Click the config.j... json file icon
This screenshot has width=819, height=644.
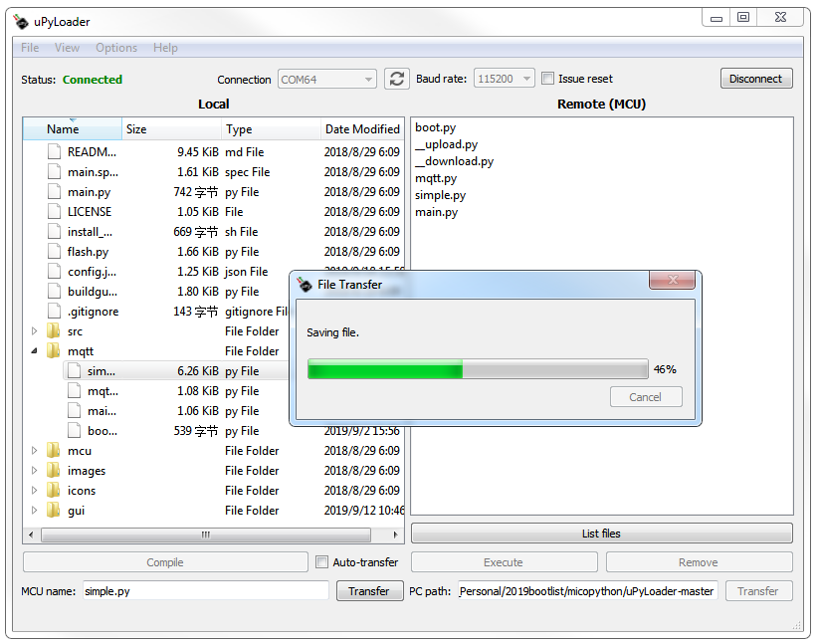55,271
